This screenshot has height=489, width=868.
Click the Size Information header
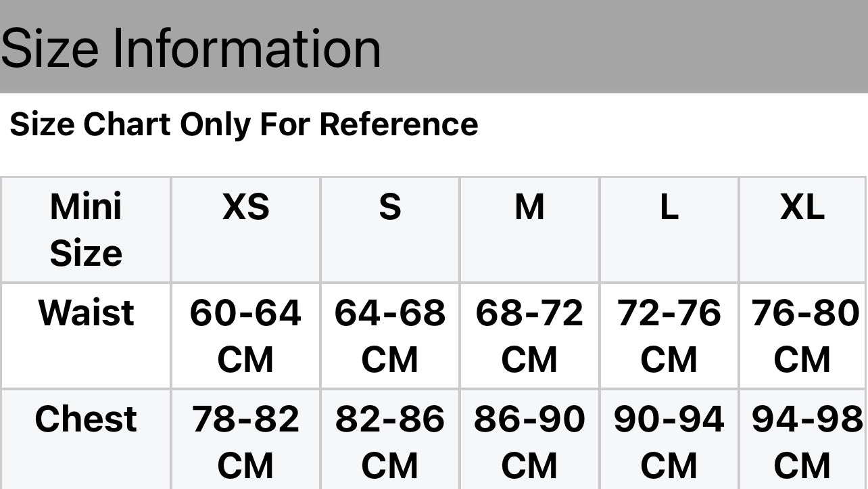coord(191,48)
